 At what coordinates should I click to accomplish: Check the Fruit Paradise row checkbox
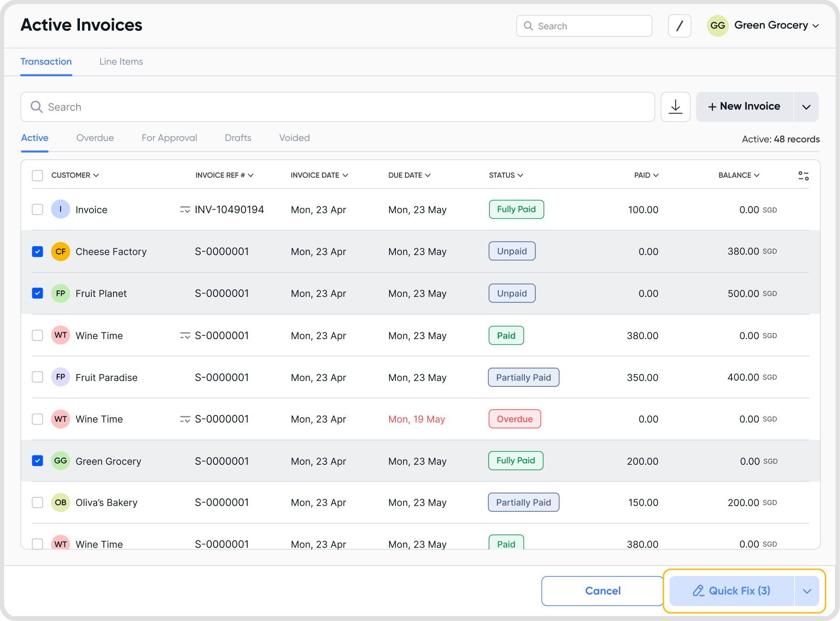click(x=38, y=377)
